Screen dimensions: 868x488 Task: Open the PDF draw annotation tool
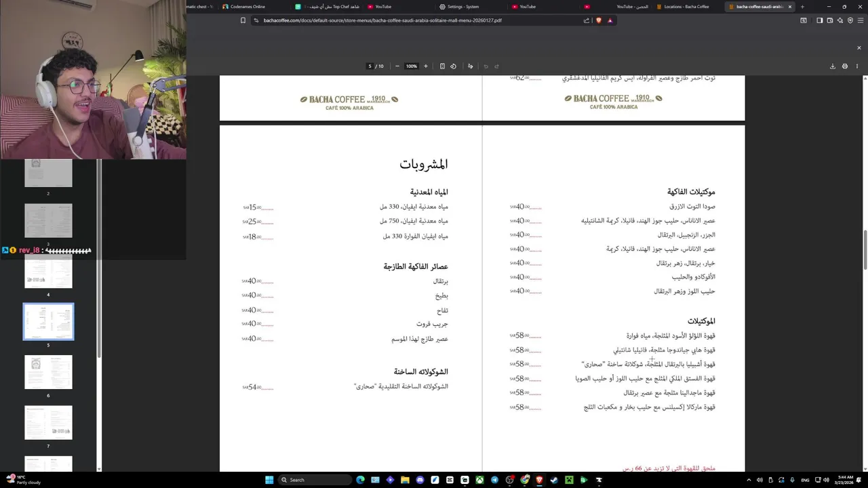point(471,66)
